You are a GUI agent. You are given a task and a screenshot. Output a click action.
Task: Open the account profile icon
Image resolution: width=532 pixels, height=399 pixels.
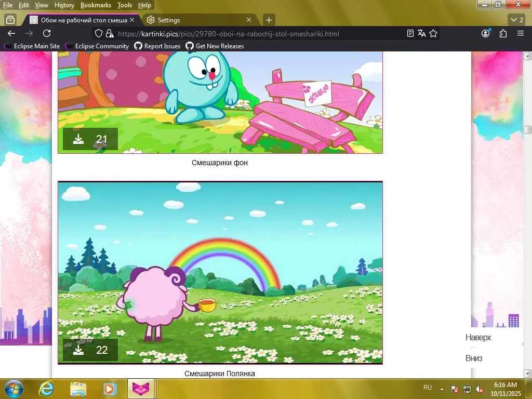(x=486, y=33)
